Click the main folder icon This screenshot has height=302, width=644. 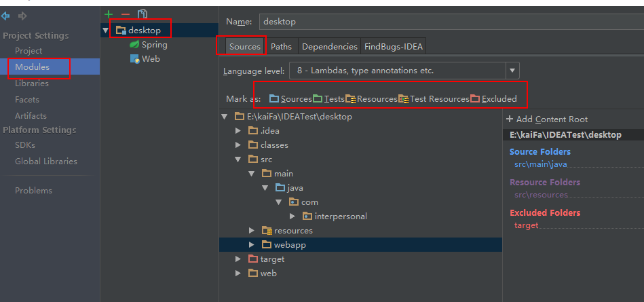[267, 173]
